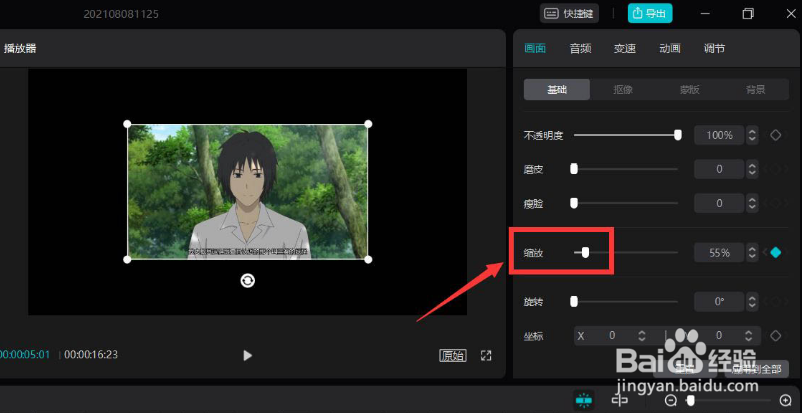Switch to the 调节 tab
The height and width of the screenshot is (413, 802).
click(x=714, y=49)
